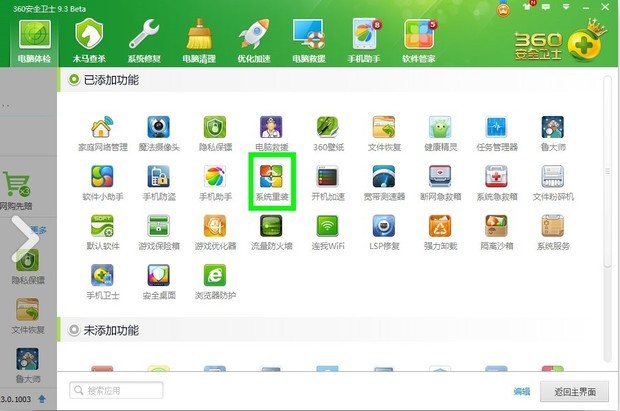This screenshot has width=620, height=411.
Task: Launch 健康精灵
Action: (x=440, y=134)
